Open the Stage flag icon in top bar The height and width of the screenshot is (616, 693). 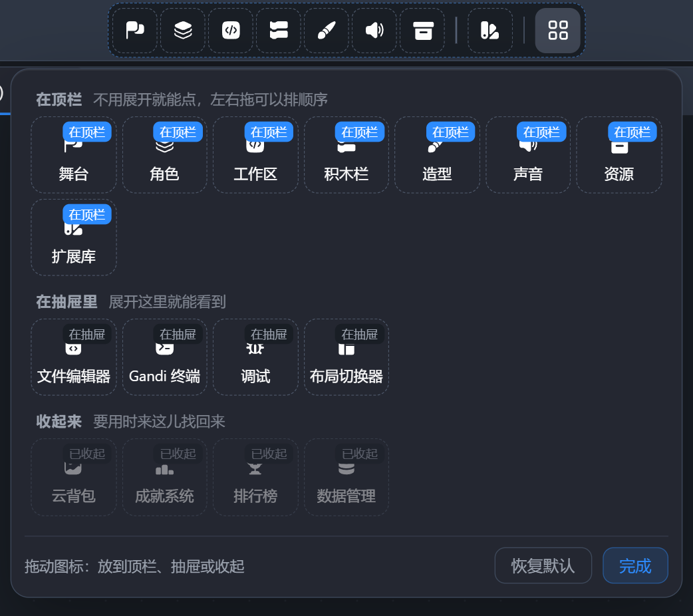(x=135, y=31)
